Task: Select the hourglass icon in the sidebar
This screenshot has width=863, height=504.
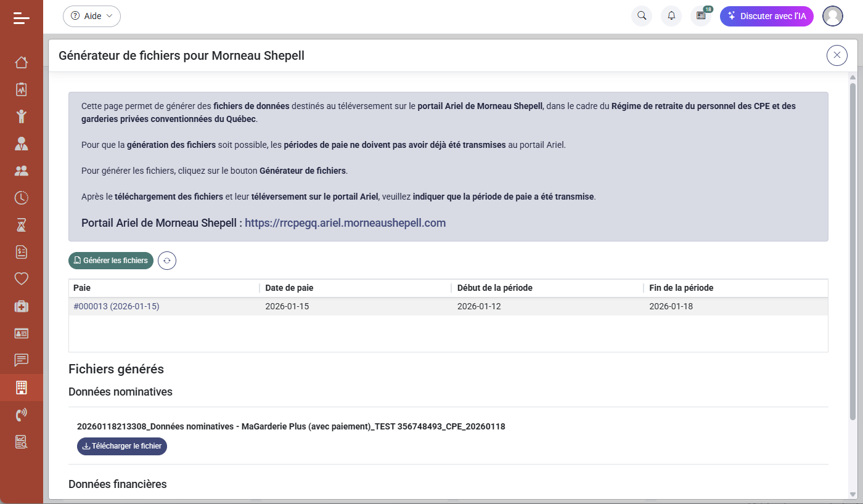Action: [x=22, y=225]
